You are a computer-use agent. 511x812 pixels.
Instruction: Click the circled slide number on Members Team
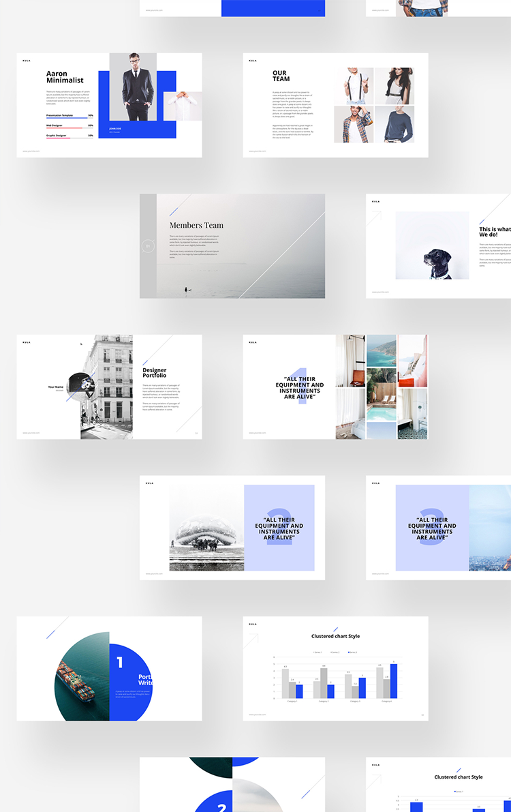click(x=148, y=246)
